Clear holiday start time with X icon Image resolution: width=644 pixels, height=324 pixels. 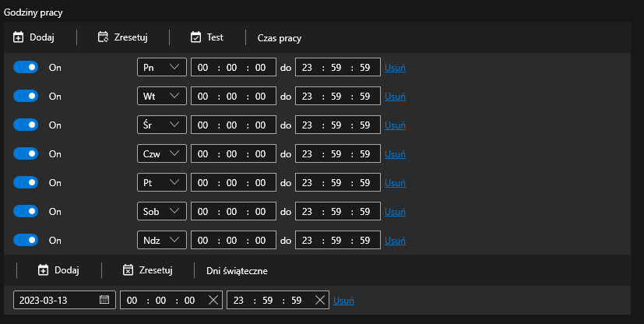point(213,300)
